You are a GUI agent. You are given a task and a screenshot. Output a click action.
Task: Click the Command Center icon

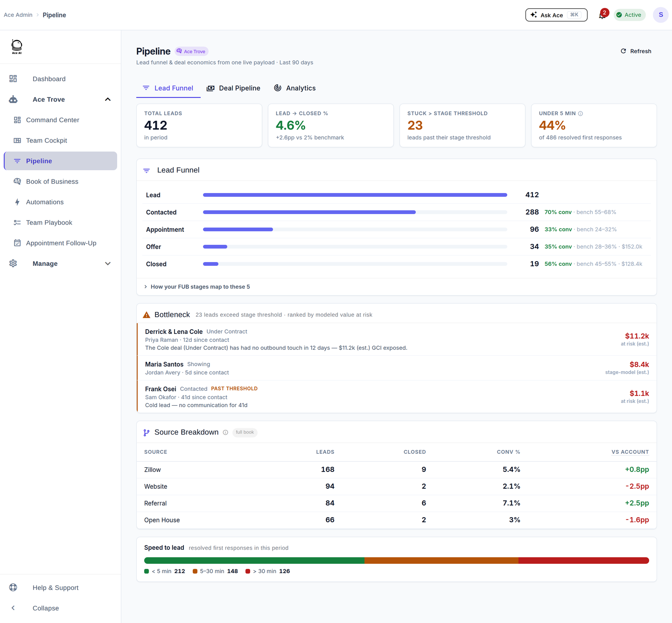[17, 120]
